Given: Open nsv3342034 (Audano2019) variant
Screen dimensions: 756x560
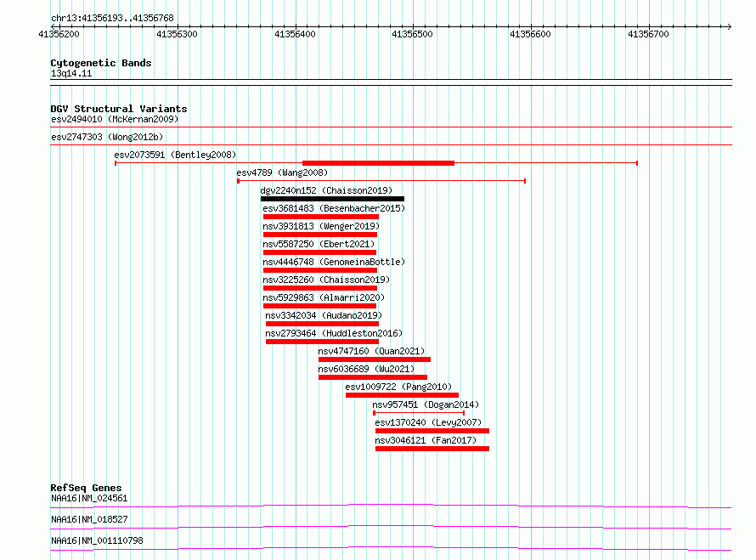Looking at the screenshot, I should pyautogui.click(x=324, y=315).
